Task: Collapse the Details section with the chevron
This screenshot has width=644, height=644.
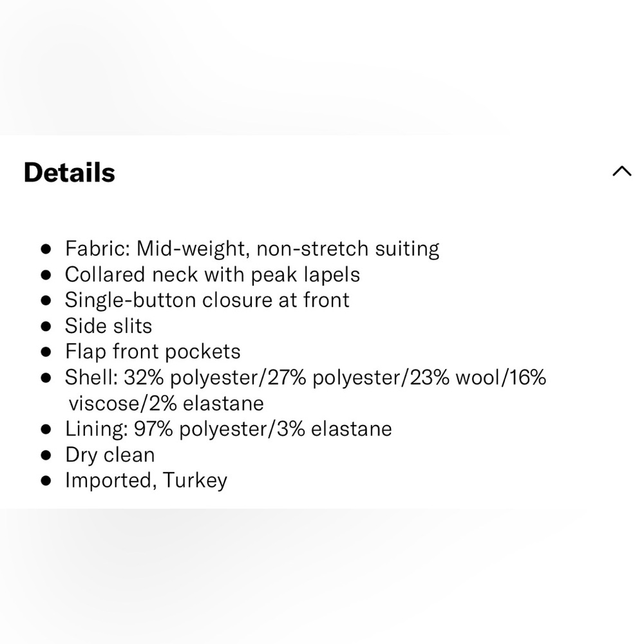Action: tap(621, 171)
